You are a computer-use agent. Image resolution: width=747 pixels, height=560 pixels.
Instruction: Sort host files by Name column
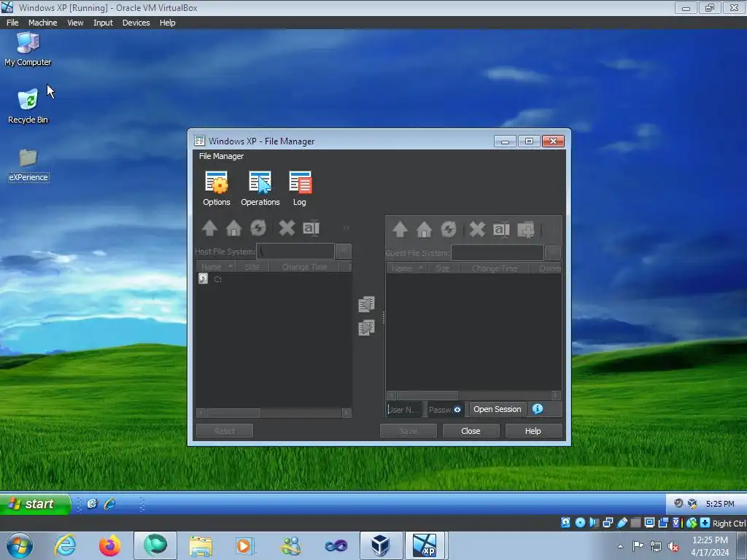215,267
